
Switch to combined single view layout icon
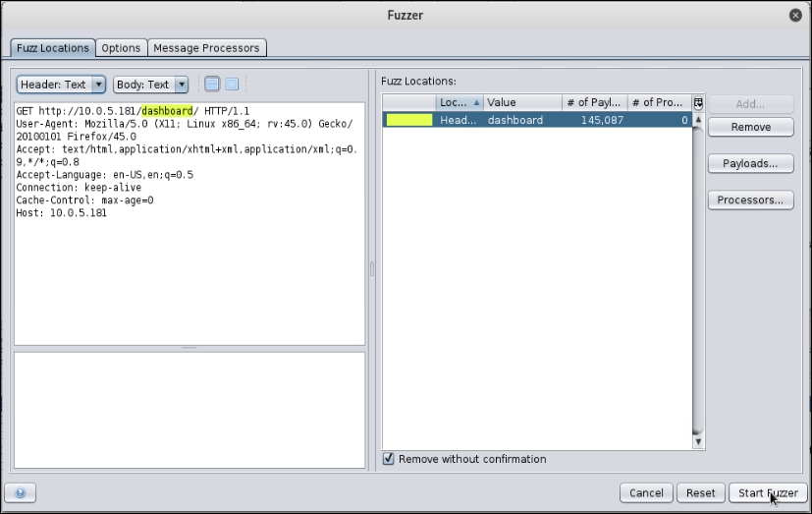[232, 84]
